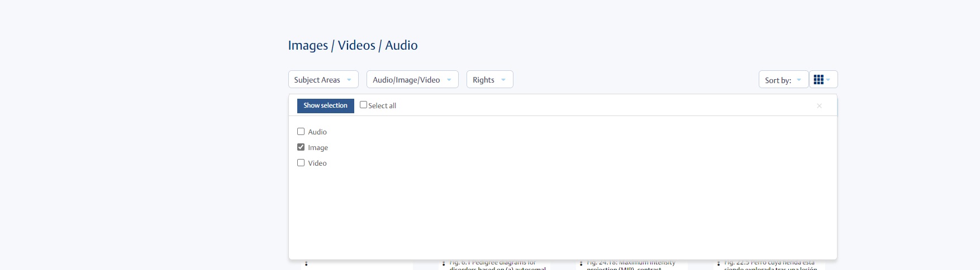Viewport: 980px width, 270px height.
Task: Click the three-dot menu of the first result card
Action: [x=306, y=263]
